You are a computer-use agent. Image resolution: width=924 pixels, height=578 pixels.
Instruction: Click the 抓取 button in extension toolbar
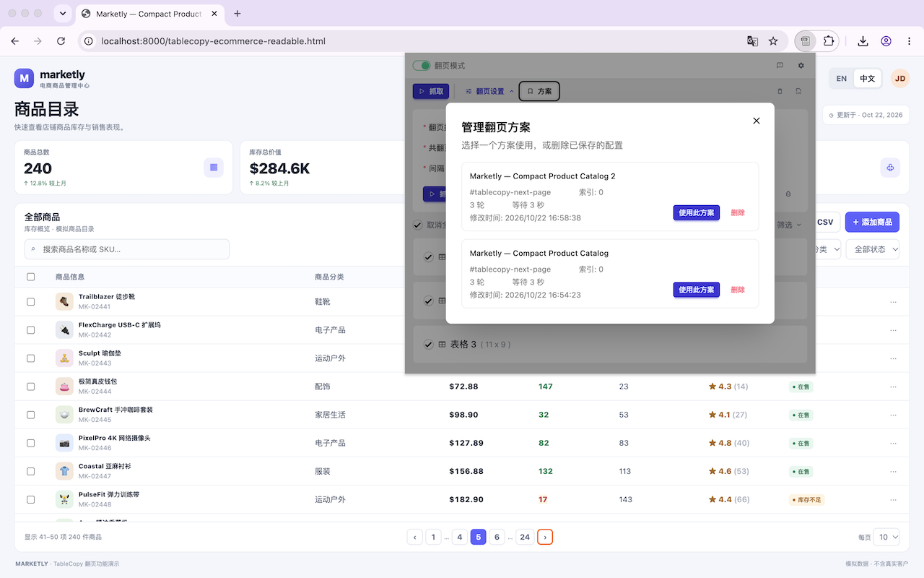(x=431, y=91)
